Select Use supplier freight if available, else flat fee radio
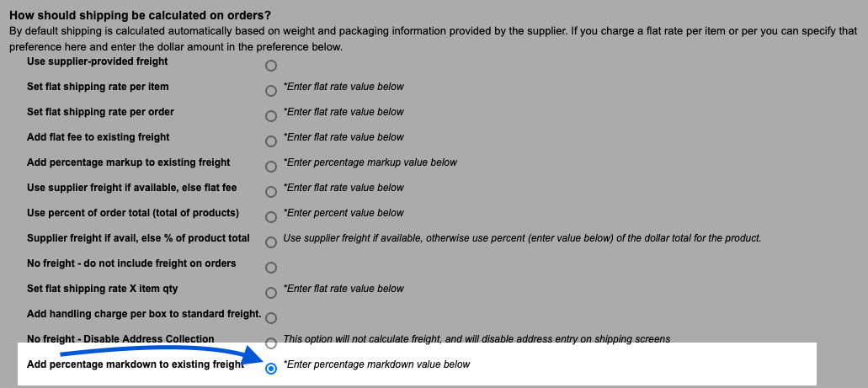Image resolution: width=868 pixels, height=388 pixels. click(x=271, y=192)
